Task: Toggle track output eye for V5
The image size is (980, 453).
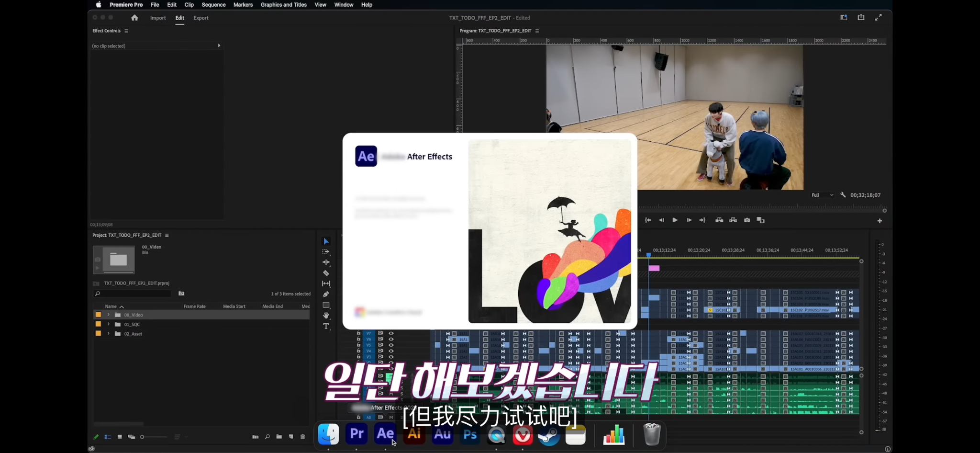Action: click(x=391, y=345)
